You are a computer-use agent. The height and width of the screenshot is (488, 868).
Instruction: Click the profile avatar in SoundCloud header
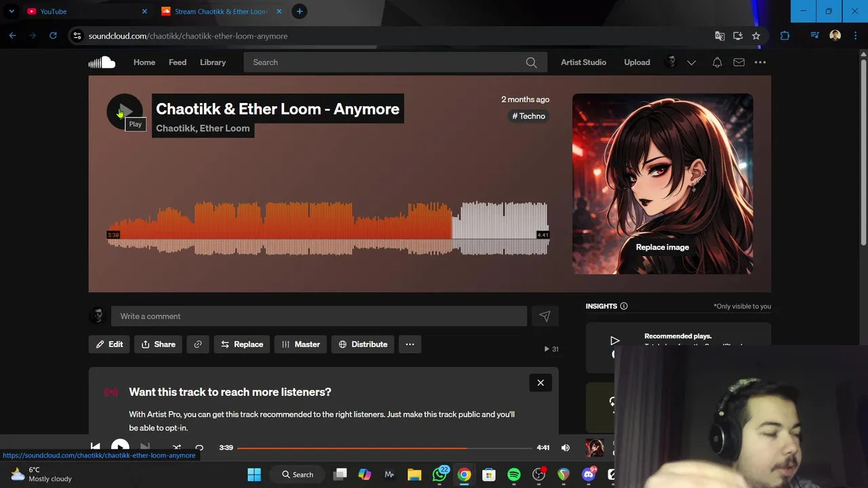click(671, 62)
